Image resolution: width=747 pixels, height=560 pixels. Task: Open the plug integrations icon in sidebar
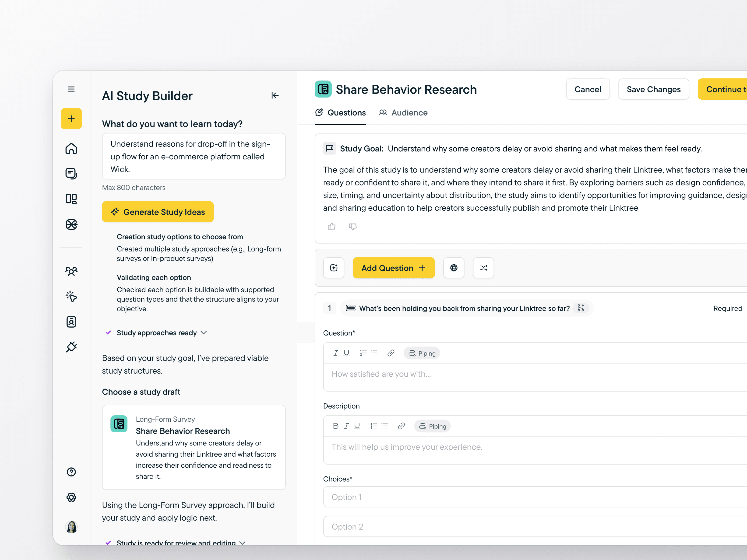(71, 347)
